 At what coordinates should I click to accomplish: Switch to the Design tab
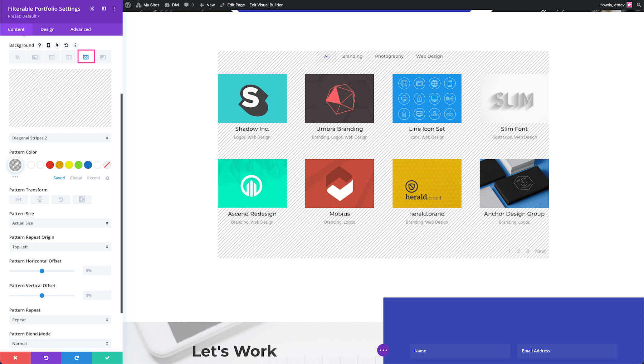coord(47,29)
